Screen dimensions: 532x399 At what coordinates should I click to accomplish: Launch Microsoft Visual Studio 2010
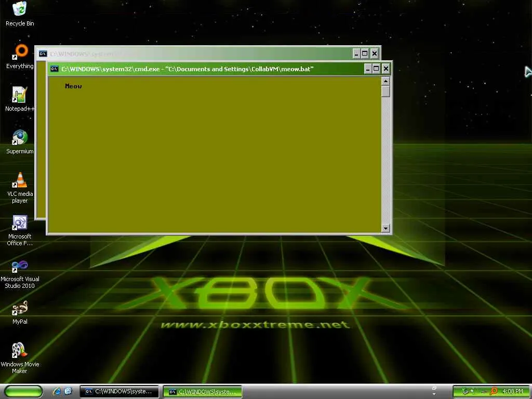[20, 273]
